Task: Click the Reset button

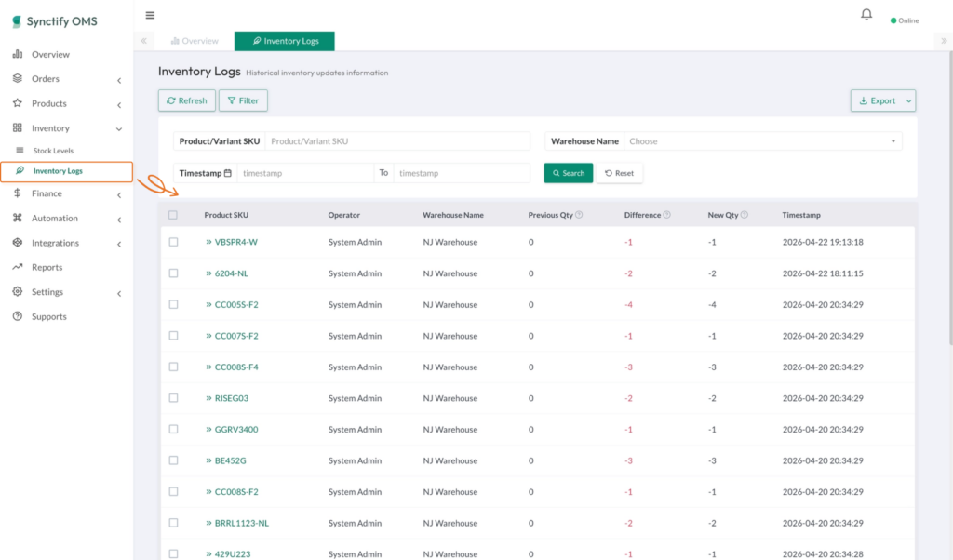Action: click(x=619, y=173)
